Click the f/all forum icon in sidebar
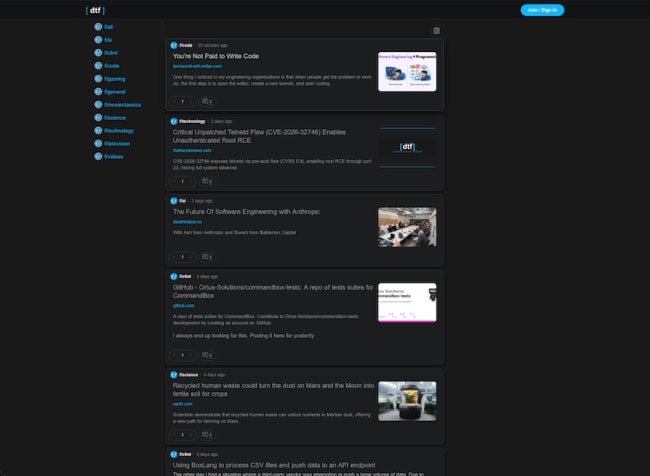Screen dimensions: 650x476 98,27
